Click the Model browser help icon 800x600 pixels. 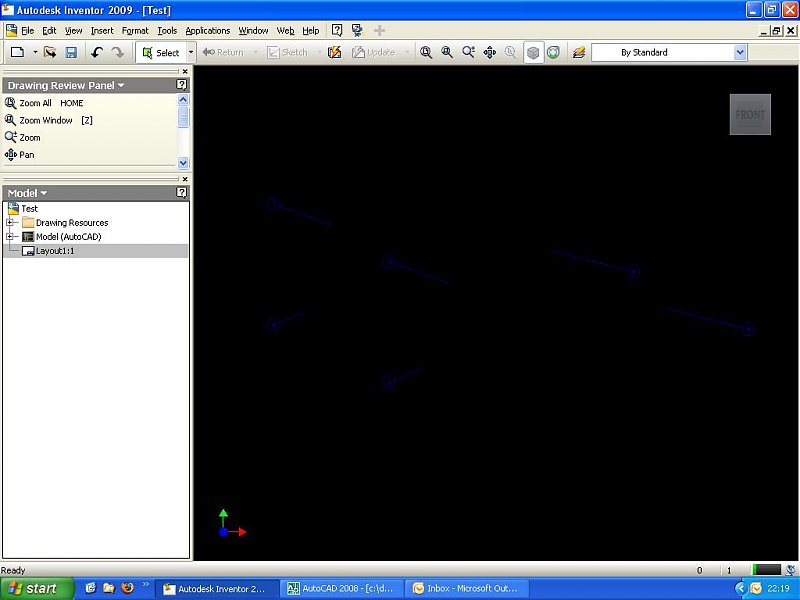tap(182, 192)
